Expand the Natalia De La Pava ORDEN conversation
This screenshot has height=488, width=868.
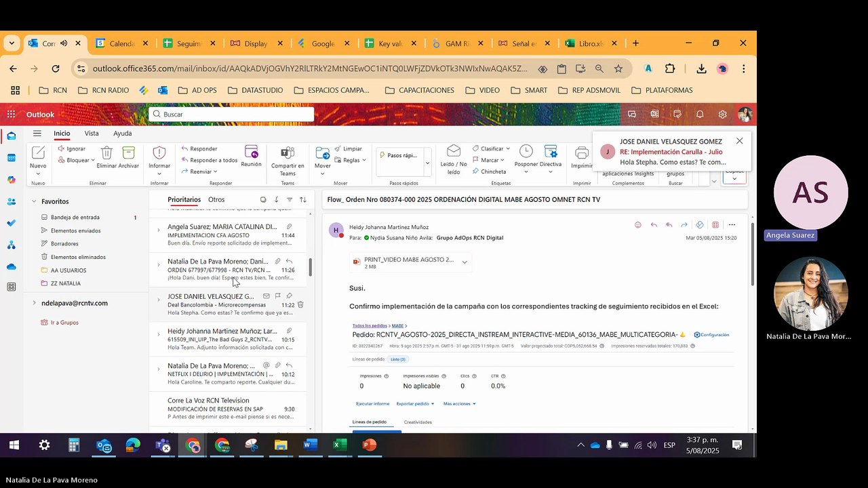pos(159,265)
